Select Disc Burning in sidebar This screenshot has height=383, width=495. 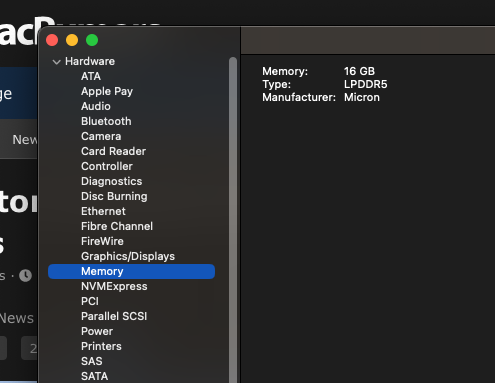(x=114, y=196)
